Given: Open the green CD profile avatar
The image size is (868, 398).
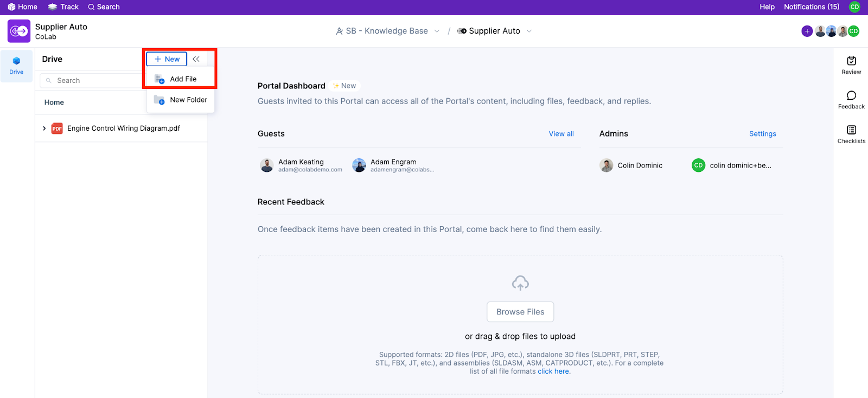Looking at the screenshot, I should 854,7.
